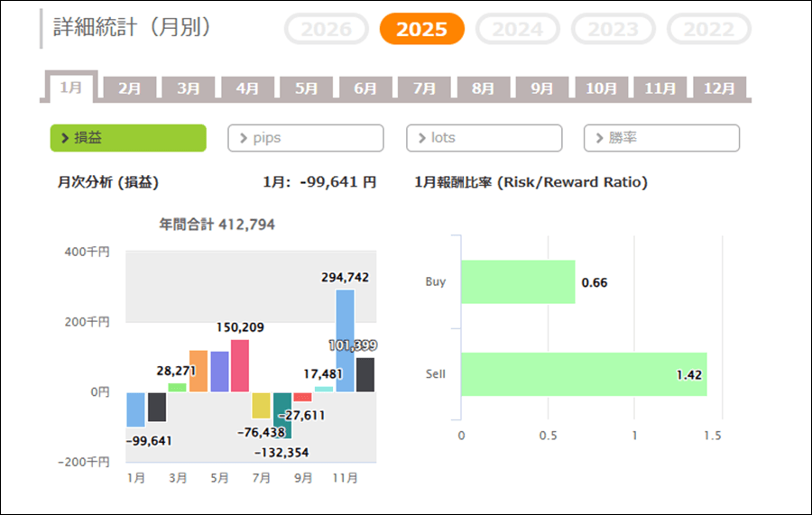This screenshot has width=812, height=515.
Task: Expand the 勝率 metric option
Action: coord(661,138)
